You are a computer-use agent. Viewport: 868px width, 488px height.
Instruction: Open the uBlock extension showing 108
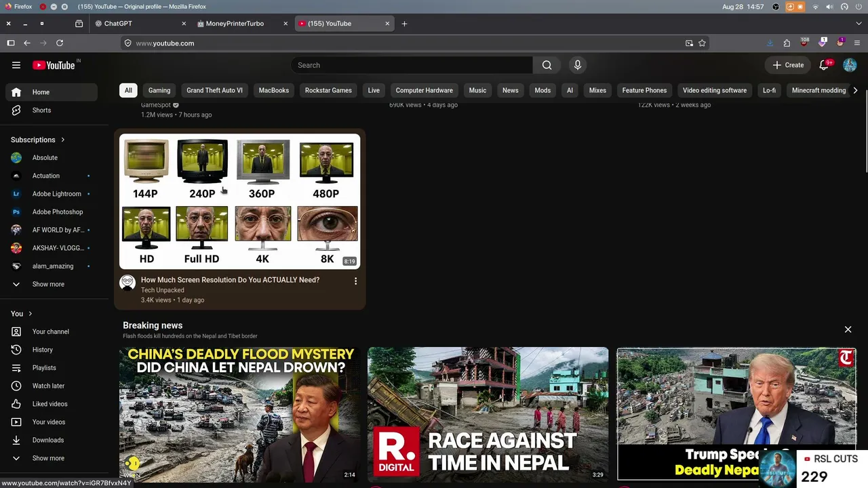(804, 42)
